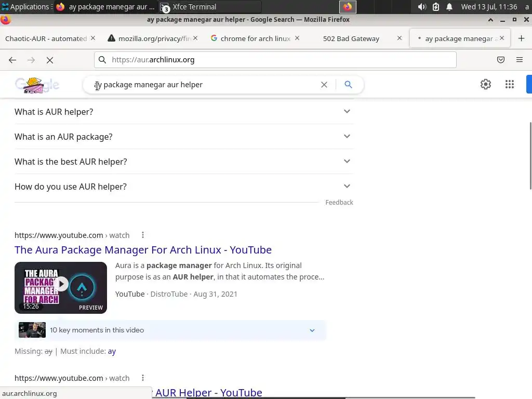This screenshot has height=399, width=532.
Task: Clear the Google search query
Action: pyautogui.click(x=324, y=85)
